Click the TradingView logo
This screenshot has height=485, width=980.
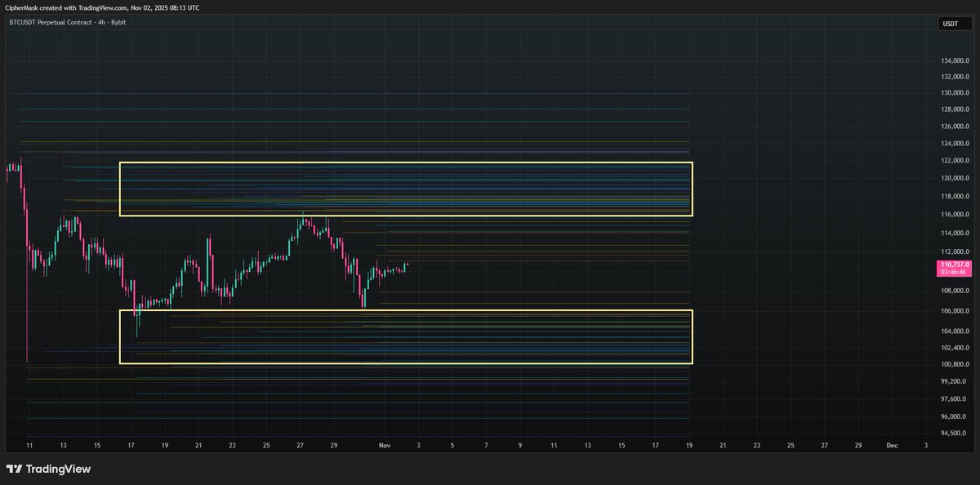click(x=48, y=469)
